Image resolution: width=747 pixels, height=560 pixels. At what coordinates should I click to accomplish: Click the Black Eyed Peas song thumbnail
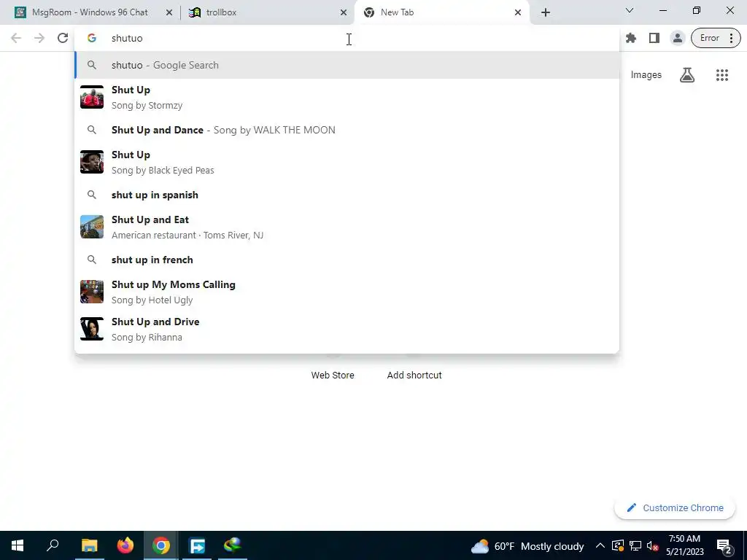[x=92, y=162]
